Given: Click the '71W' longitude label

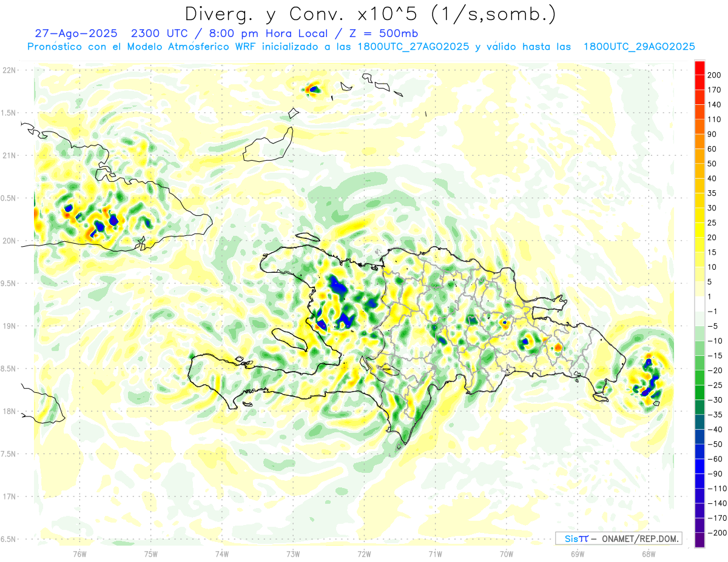Looking at the screenshot, I should pyautogui.click(x=435, y=554).
